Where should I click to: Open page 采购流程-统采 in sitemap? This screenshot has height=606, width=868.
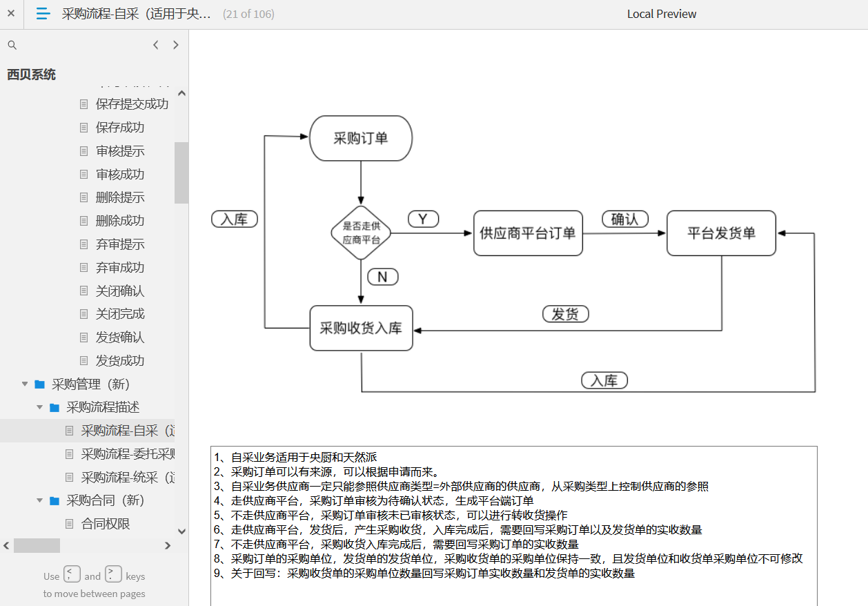[x=128, y=478]
